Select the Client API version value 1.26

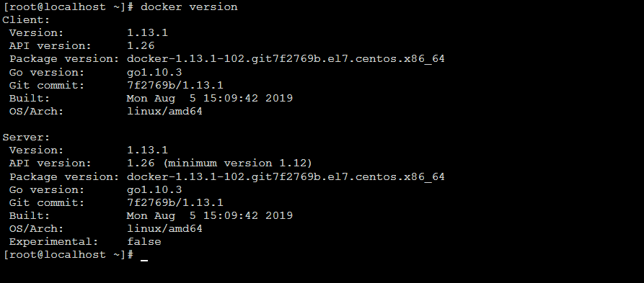pyautogui.click(x=141, y=46)
